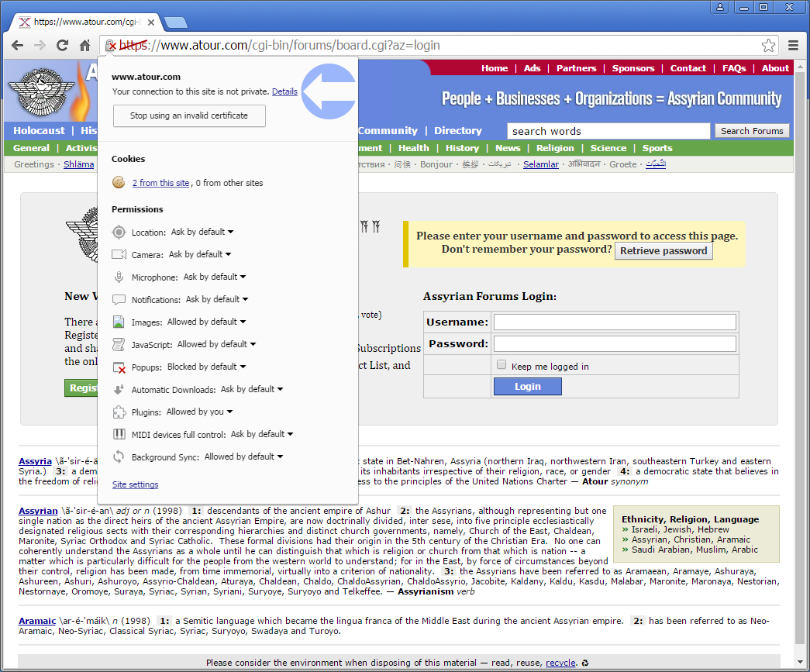Check Keep me logged in

(x=501, y=364)
